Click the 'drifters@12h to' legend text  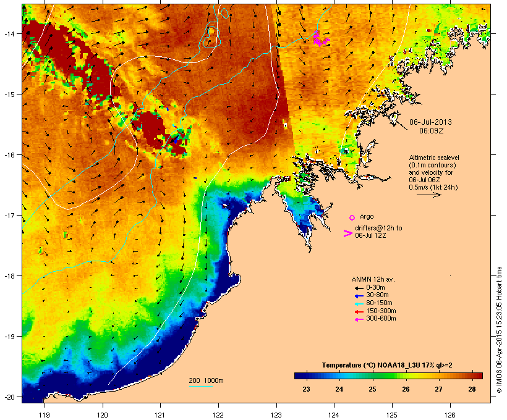378,228
